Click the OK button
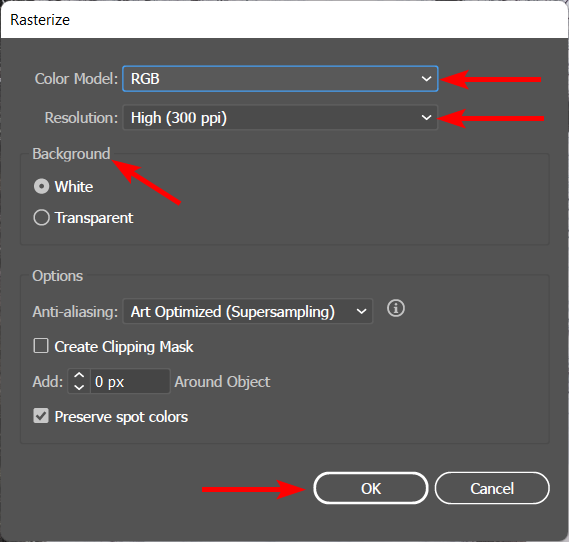 pos(371,488)
